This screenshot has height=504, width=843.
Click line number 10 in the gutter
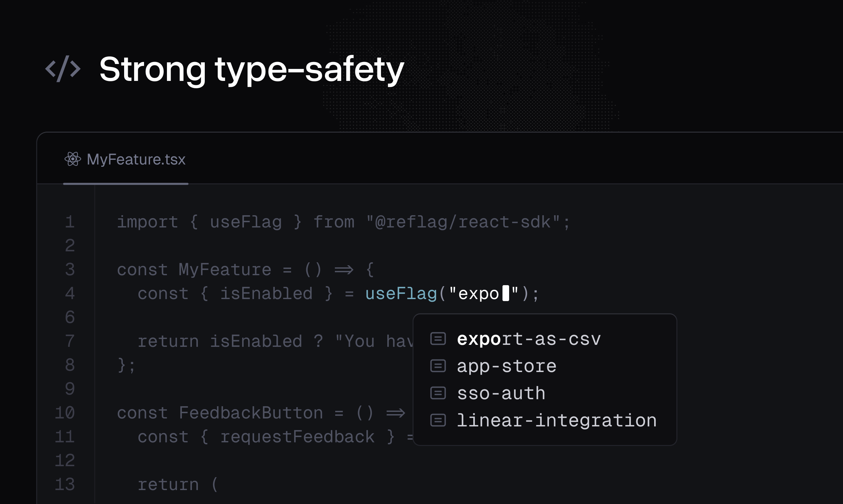65,412
